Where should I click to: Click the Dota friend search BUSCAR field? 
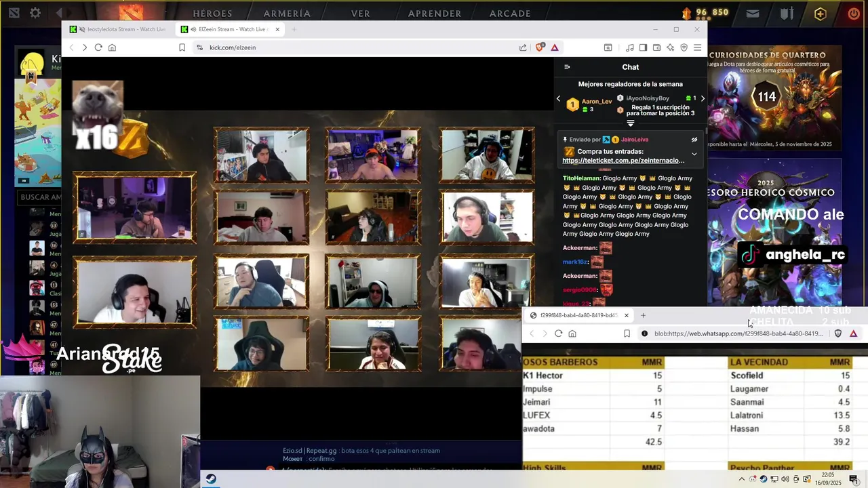[x=41, y=197]
